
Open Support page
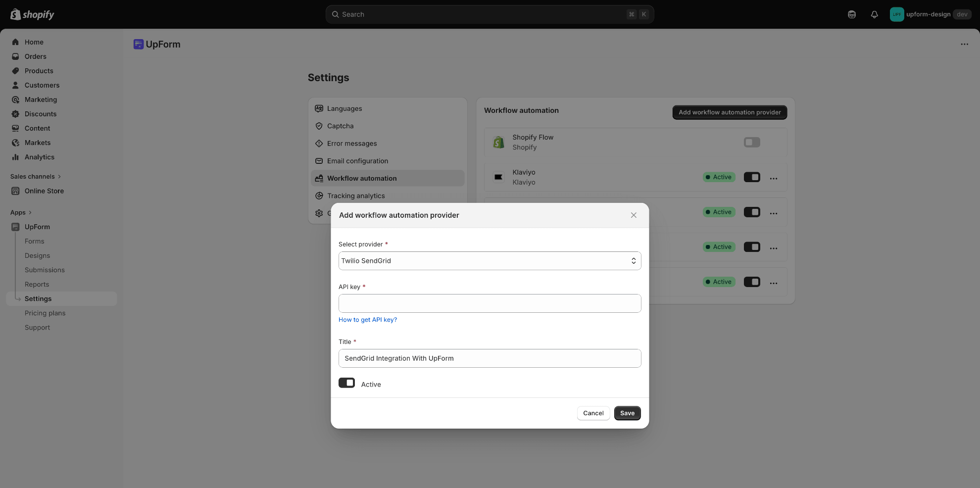[38, 328]
